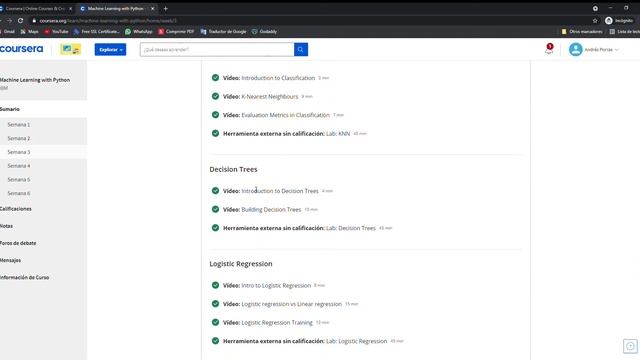640x360 pixels.
Task: Go to Semana 6
Action: pyautogui.click(x=19, y=193)
